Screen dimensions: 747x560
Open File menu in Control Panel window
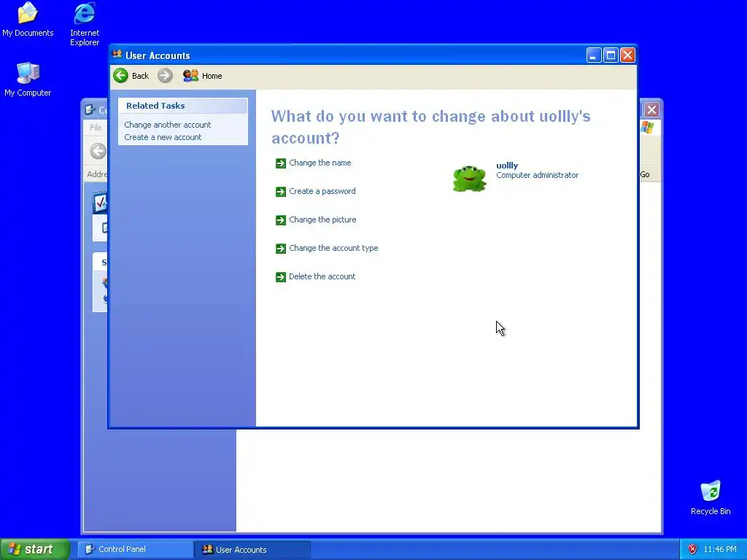click(x=96, y=128)
